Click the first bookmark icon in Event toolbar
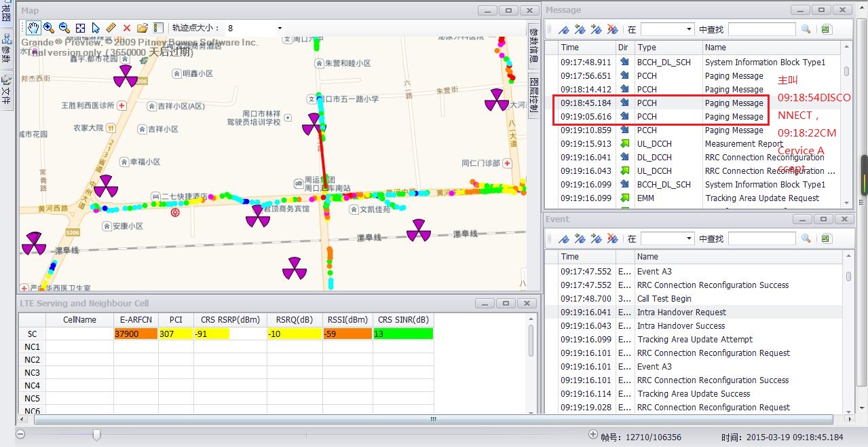This screenshot has width=868, height=447. (564, 238)
